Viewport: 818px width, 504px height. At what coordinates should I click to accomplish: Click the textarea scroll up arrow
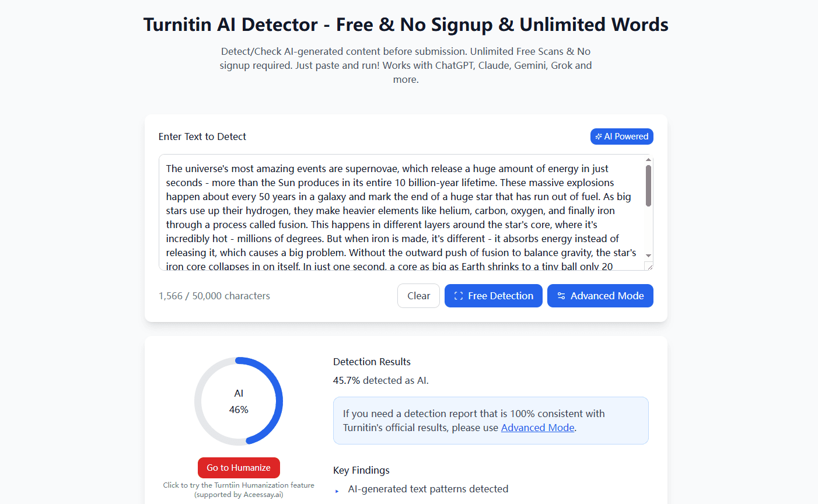648,159
